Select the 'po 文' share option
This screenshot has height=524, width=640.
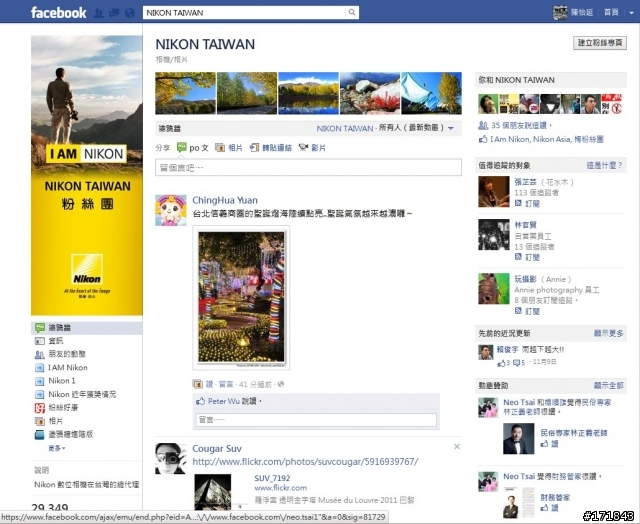tap(193, 148)
